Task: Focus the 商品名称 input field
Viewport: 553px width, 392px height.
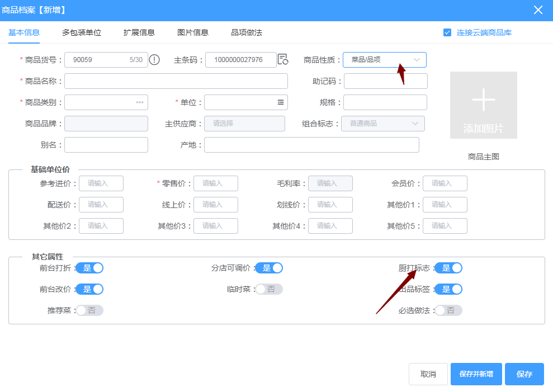Action: pos(176,81)
